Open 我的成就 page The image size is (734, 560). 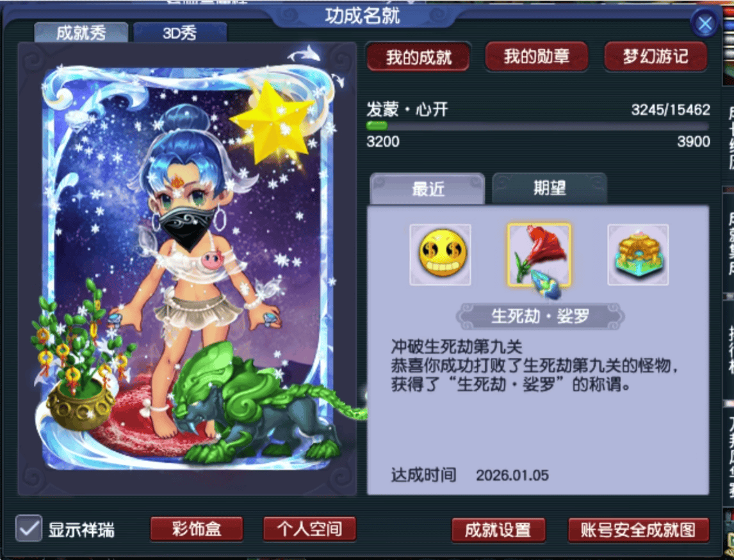click(x=418, y=57)
